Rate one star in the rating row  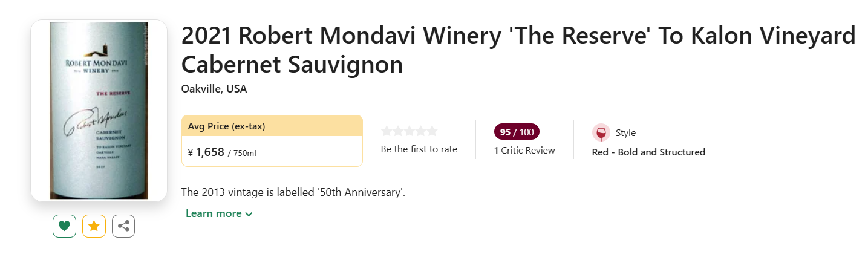pos(387,131)
